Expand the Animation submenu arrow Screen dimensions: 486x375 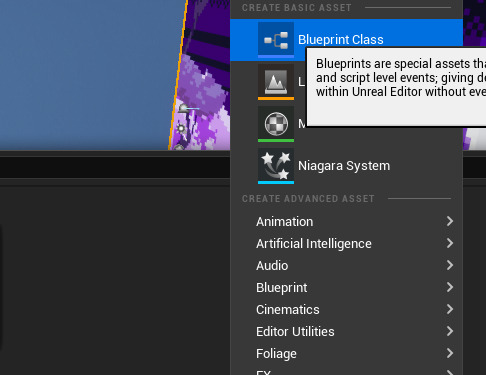point(450,221)
